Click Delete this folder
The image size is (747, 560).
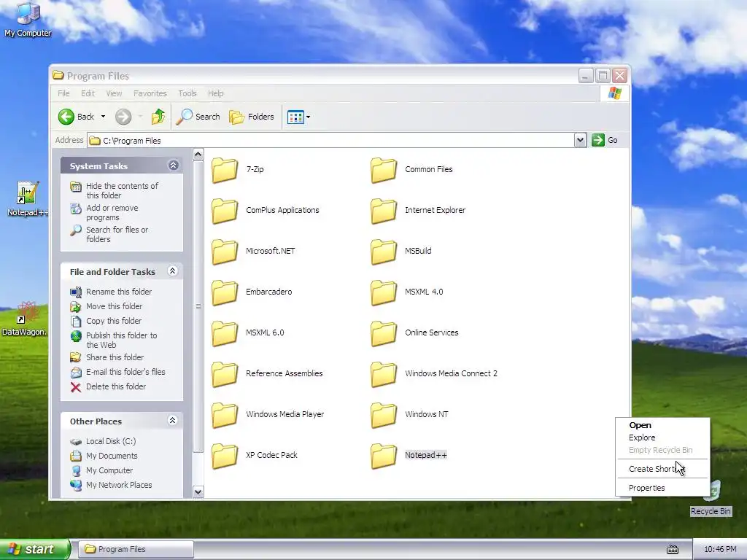(116, 386)
